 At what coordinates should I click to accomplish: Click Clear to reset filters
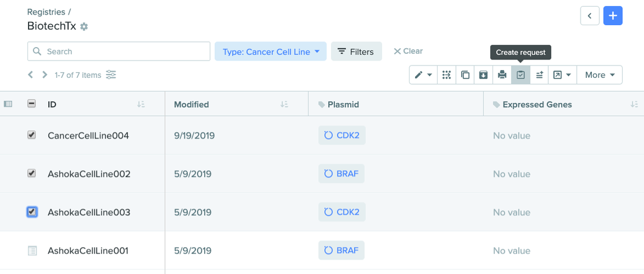408,52
